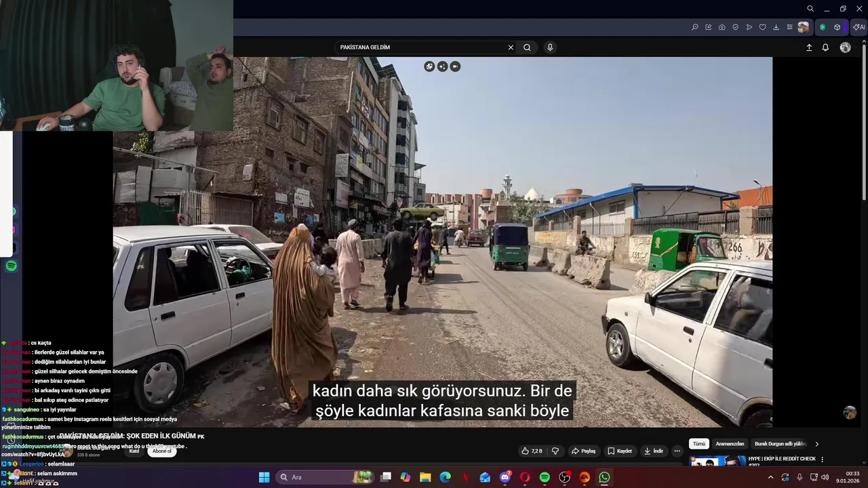This screenshot has height=488, width=868.
Task: Click the Paylaş share button
Action: (x=583, y=451)
